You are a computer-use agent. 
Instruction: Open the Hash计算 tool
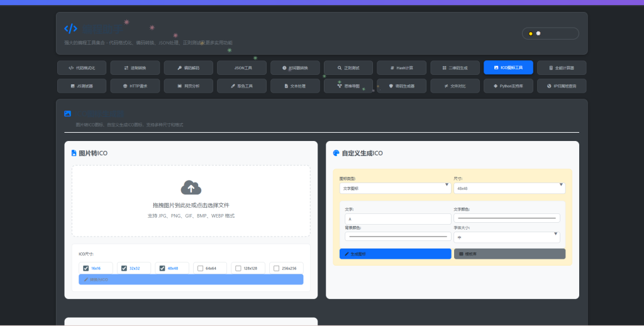[401, 68]
